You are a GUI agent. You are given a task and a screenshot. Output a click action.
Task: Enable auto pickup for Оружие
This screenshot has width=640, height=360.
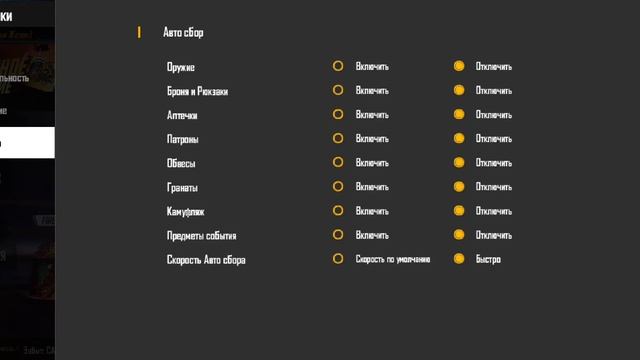(338, 66)
